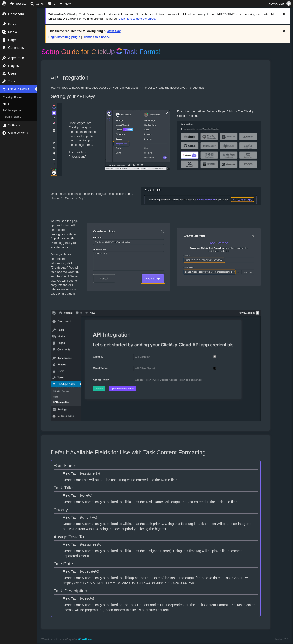
Task: Open the Appearance sidebar menu
Action: pos(18,58)
